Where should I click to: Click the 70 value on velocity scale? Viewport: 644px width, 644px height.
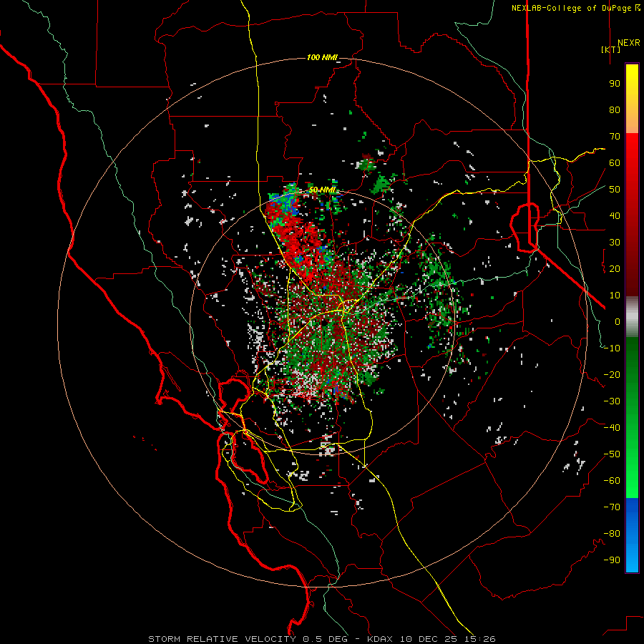(x=615, y=137)
